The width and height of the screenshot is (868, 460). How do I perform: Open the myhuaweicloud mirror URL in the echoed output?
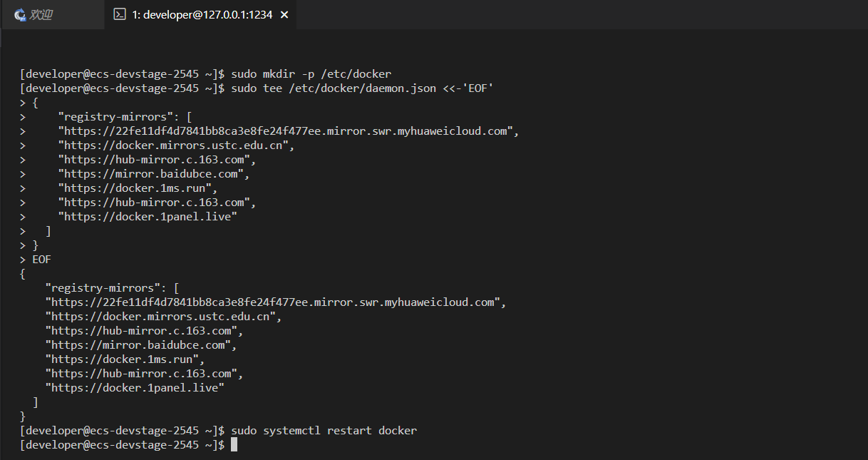[x=272, y=302]
